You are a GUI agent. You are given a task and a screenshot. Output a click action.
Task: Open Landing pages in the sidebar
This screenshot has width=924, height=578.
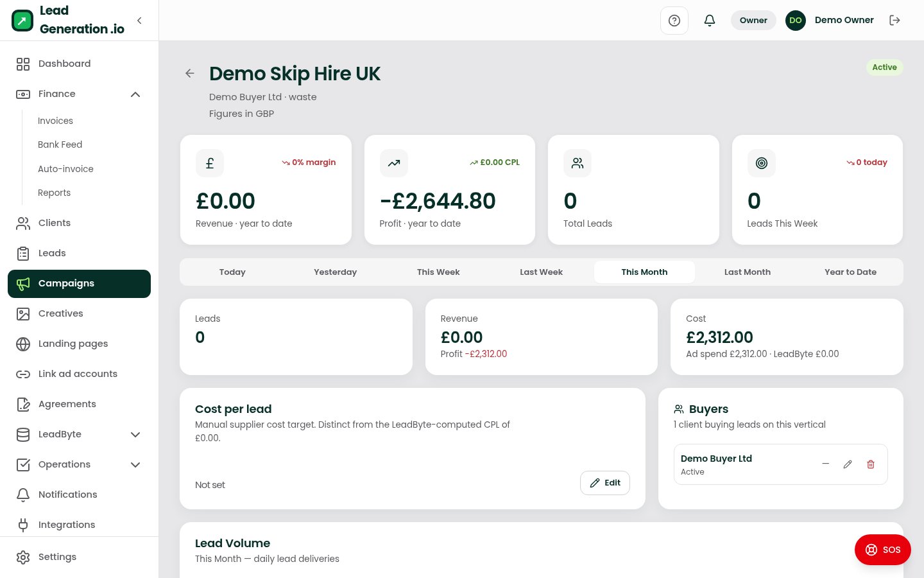click(80, 344)
